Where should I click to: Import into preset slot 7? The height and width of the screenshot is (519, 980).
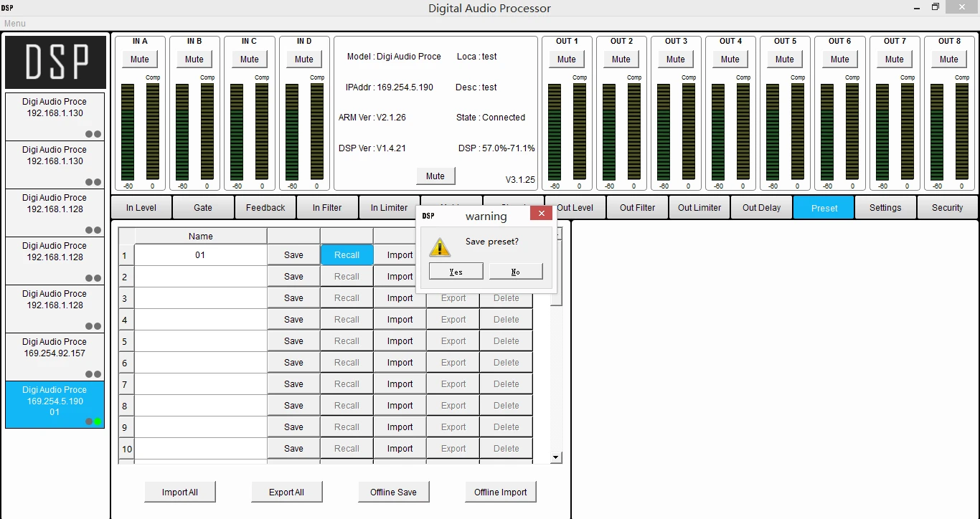coord(400,384)
